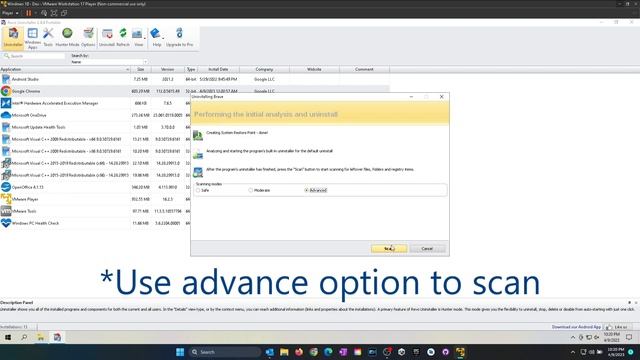Sort list by Version column header
Image resolution: width=640 pixels, height=360 pixels.
167,69
